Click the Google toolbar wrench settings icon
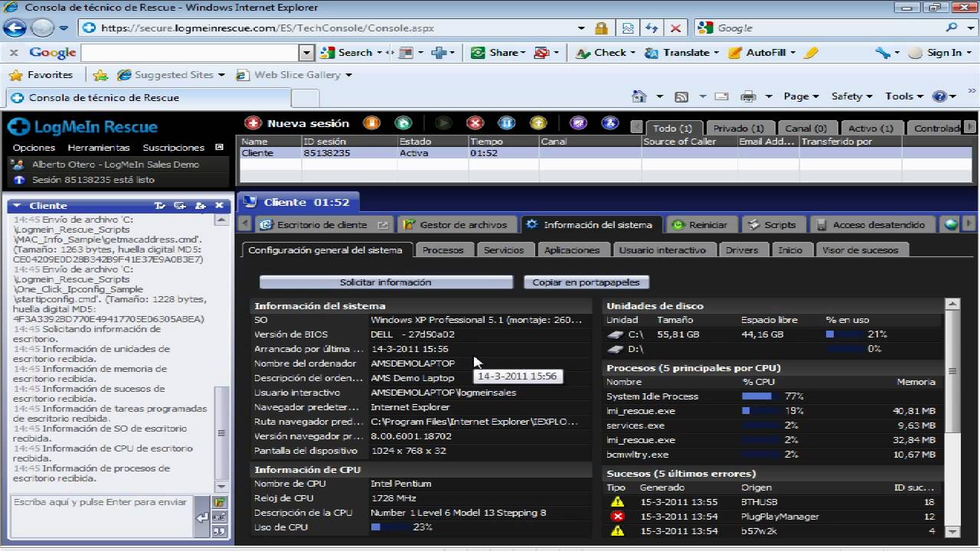 [x=882, y=53]
